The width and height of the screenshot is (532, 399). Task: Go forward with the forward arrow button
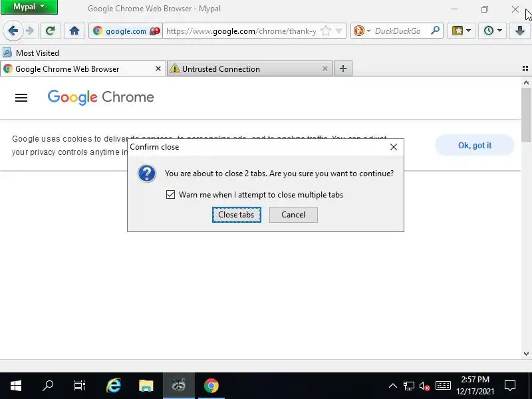tap(30, 31)
